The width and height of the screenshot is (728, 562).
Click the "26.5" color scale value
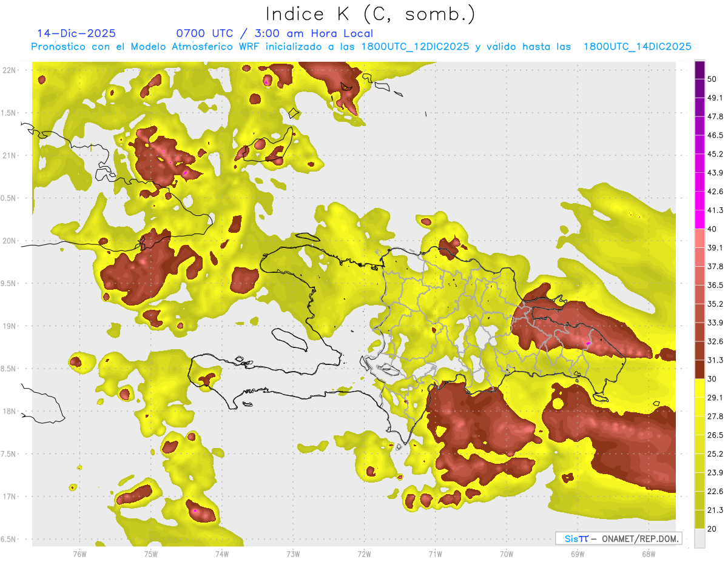tap(715, 435)
